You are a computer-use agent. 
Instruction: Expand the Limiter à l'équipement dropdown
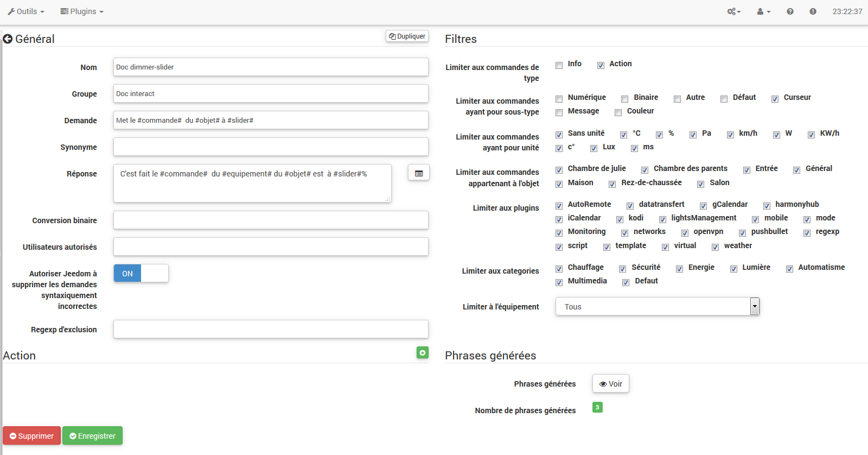pyautogui.click(x=754, y=307)
